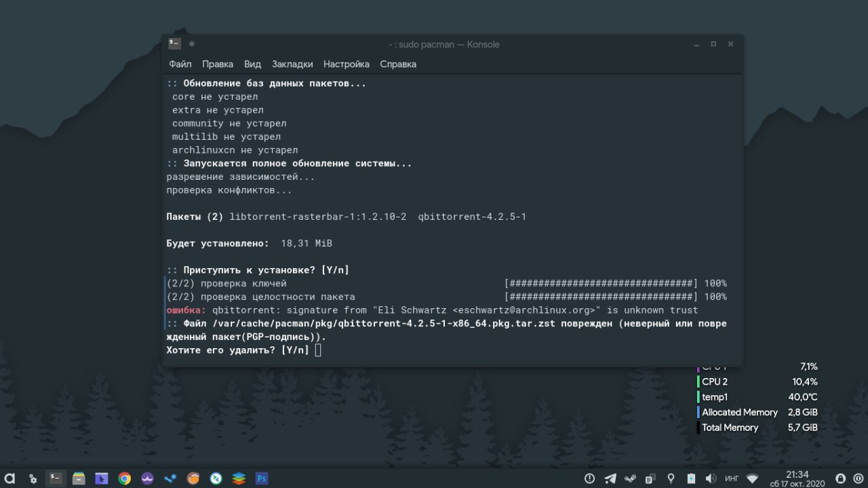Click the green swatch beside CPU 2
This screenshot has height=488, width=868.
(x=698, y=381)
